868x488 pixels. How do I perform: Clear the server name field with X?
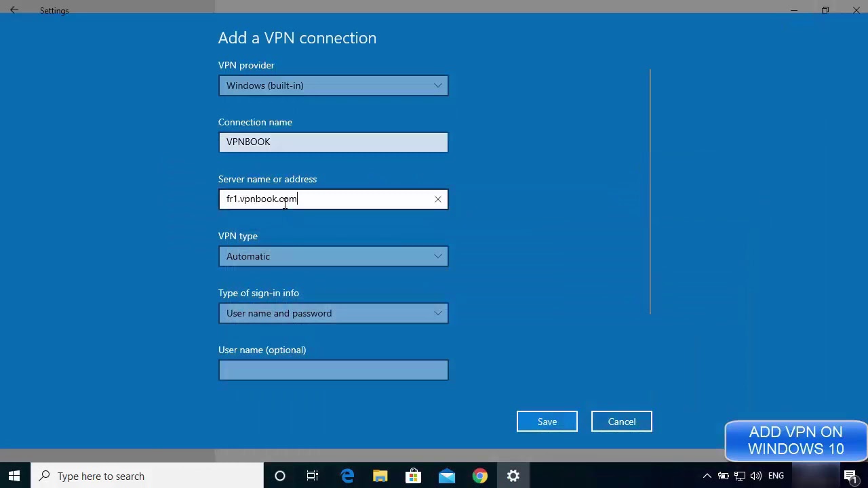pos(438,199)
